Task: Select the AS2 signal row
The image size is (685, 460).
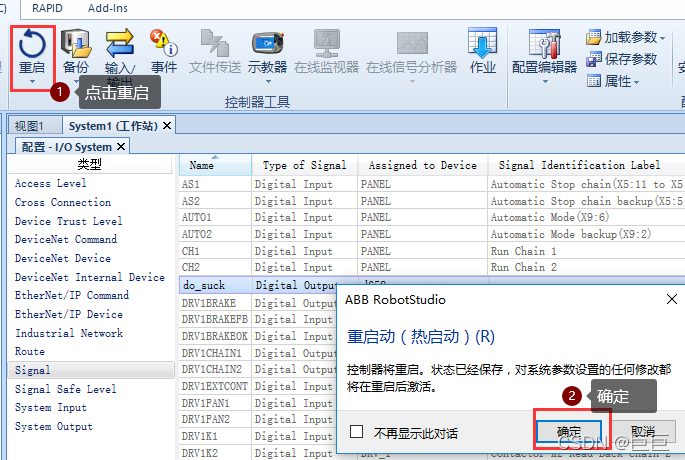Action: [432, 201]
